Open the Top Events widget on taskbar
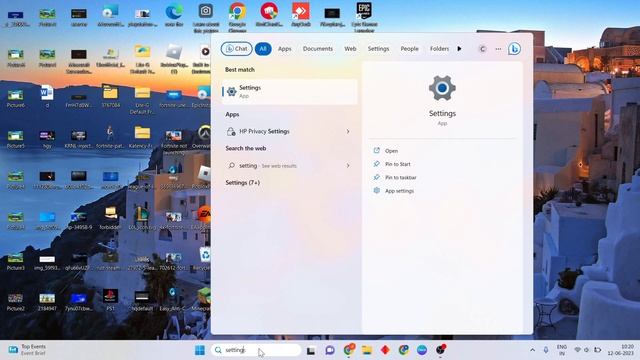The width and height of the screenshot is (640, 360). coord(28,350)
